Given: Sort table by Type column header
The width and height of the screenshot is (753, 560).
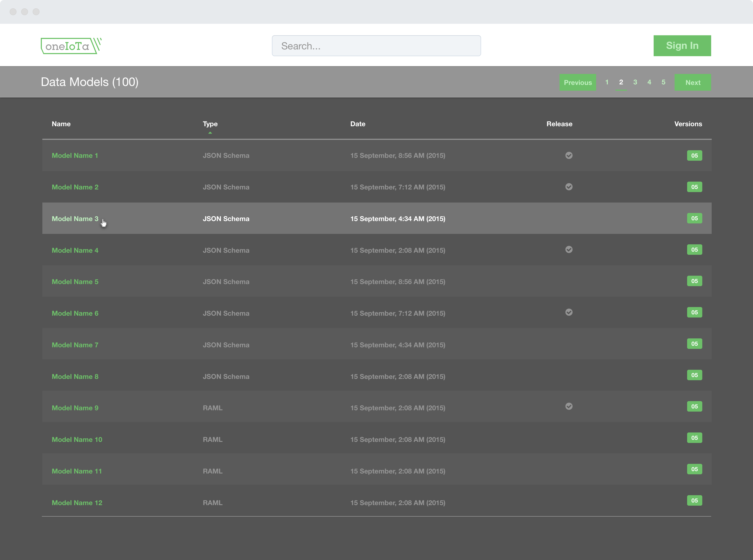Looking at the screenshot, I should tap(210, 124).
